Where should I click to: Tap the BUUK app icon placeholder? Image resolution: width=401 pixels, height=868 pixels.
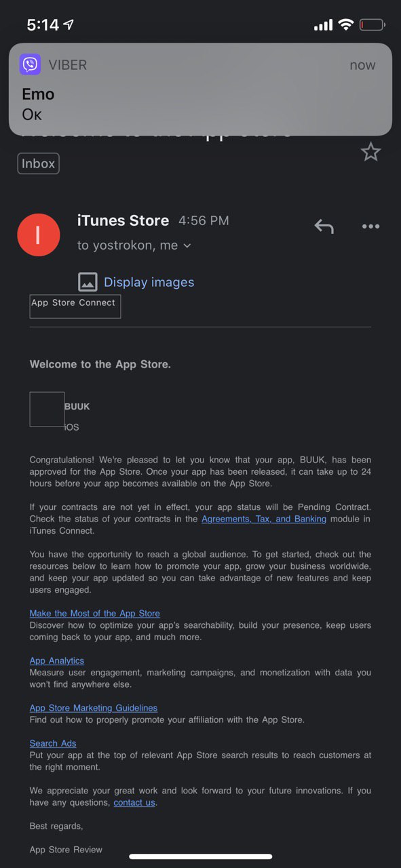47,410
